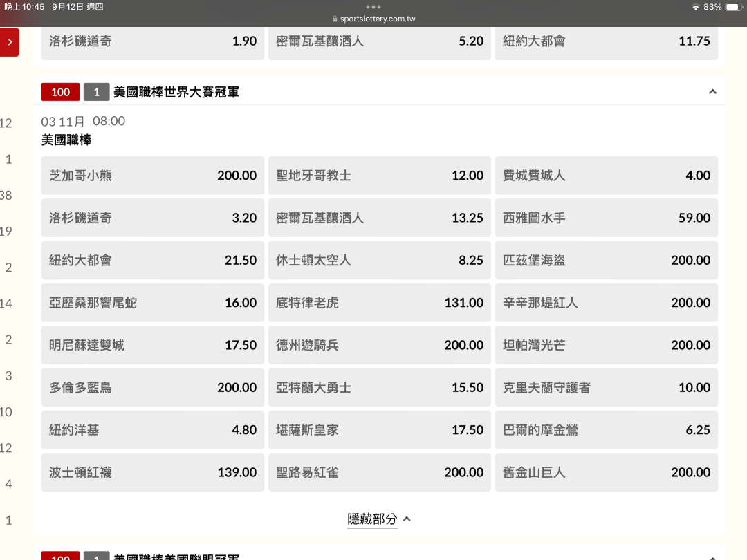Screen dimensions: 747x560
Task: Tap 波士頓紅襪 odds 139.00
Action: click(152, 472)
